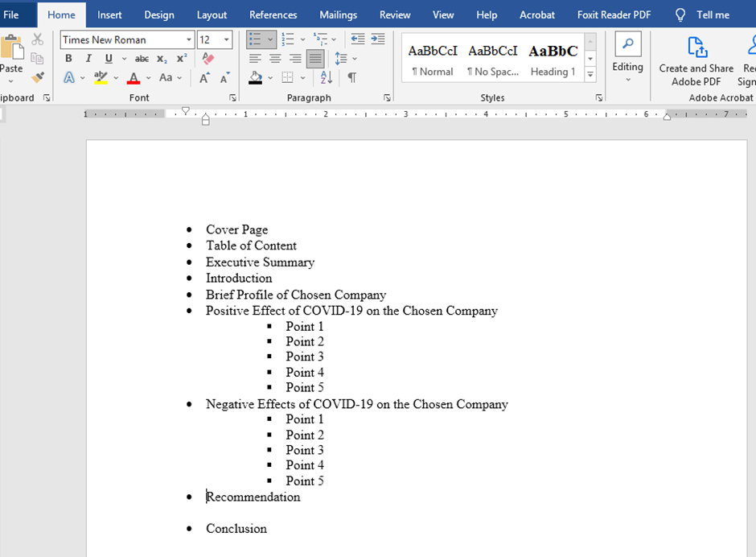Click the Line Spacing icon
The height and width of the screenshot is (557, 756).
(341, 59)
